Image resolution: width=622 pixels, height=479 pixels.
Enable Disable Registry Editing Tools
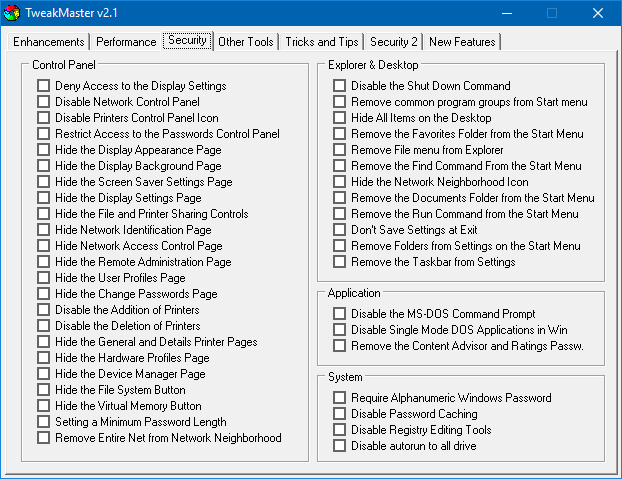340,430
